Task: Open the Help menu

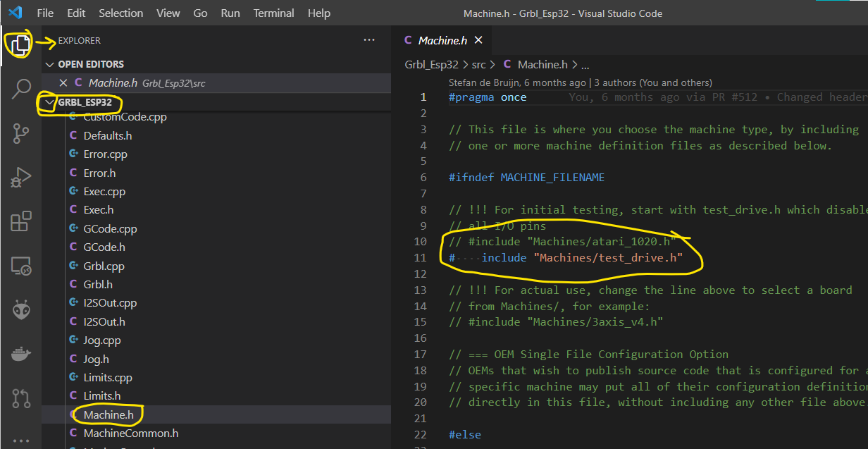Action: 319,13
